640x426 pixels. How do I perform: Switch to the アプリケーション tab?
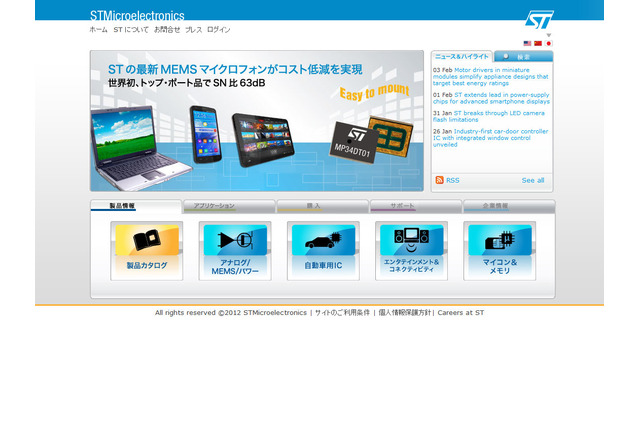(x=229, y=206)
